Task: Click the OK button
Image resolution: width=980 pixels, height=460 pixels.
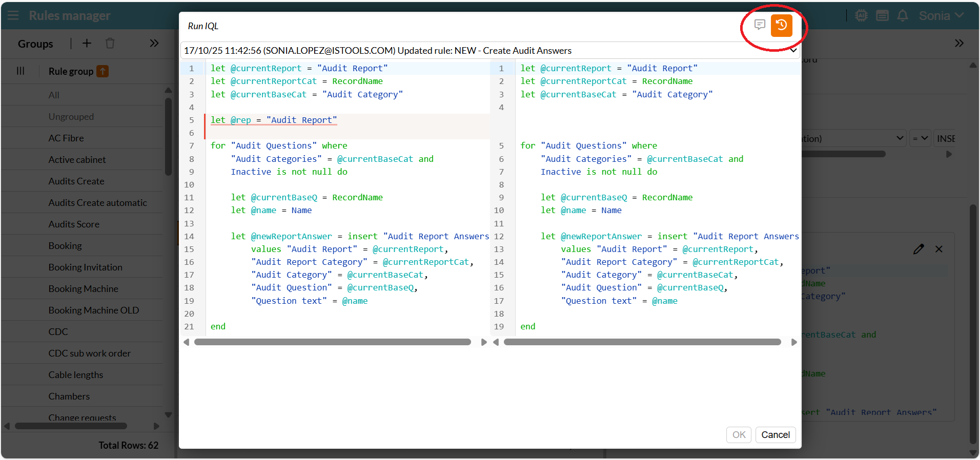Action: click(739, 434)
